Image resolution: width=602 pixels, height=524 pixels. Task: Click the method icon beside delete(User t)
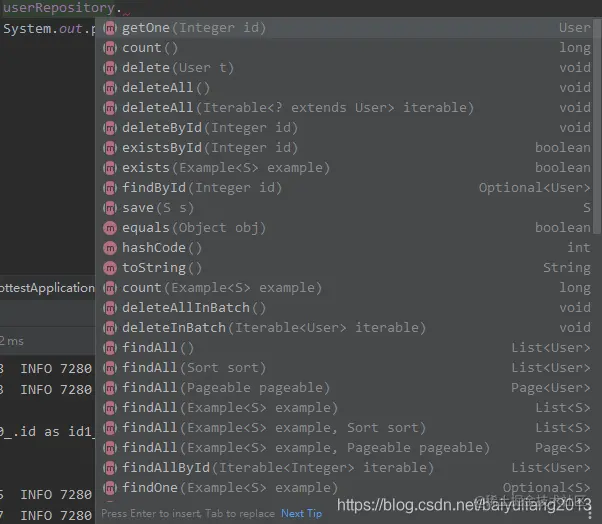(110, 68)
